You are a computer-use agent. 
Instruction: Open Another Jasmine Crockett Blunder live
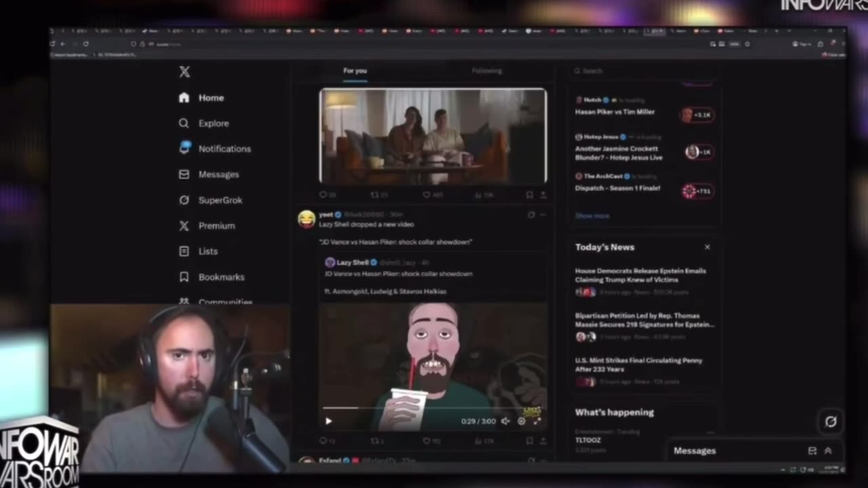(x=644, y=148)
